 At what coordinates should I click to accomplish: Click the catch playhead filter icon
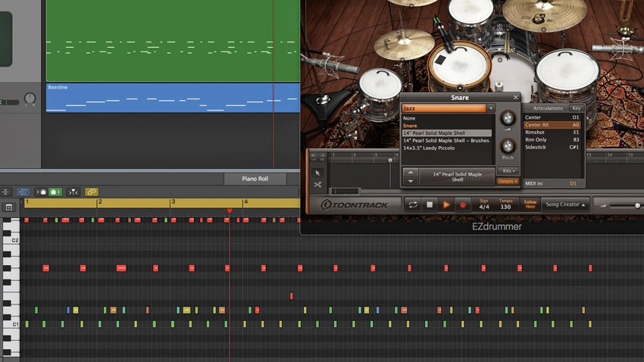pos(73,192)
